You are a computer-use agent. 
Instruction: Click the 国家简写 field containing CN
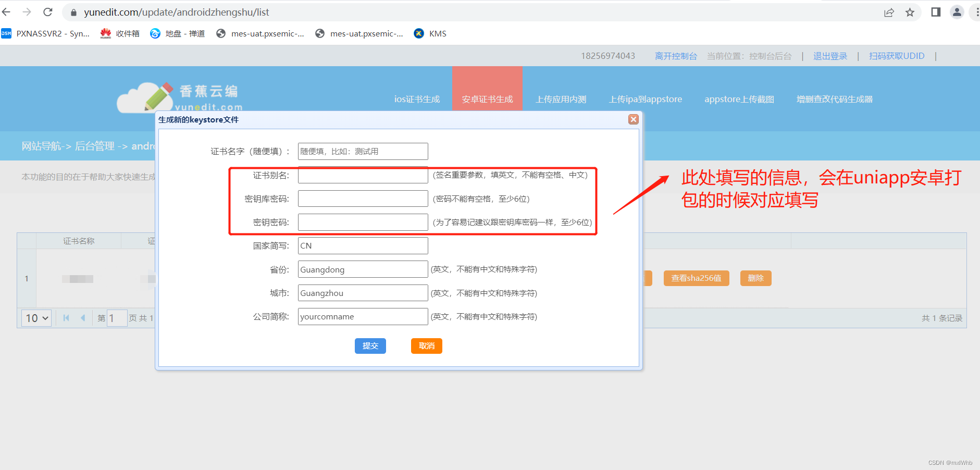coord(363,245)
